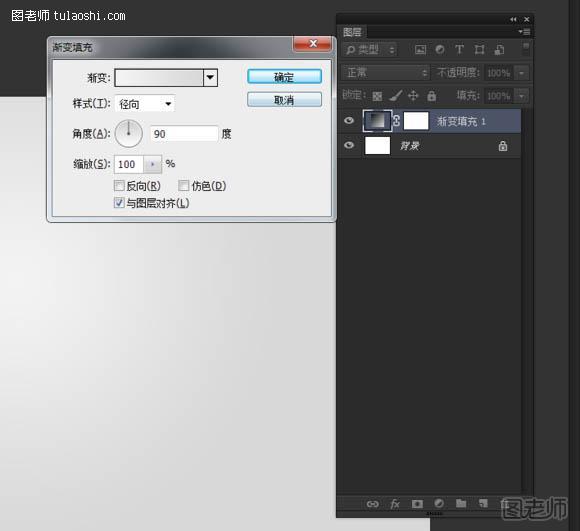This screenshot has width=580, height=531.
Task: Click the 填充 fill value field
Action: 499,96
